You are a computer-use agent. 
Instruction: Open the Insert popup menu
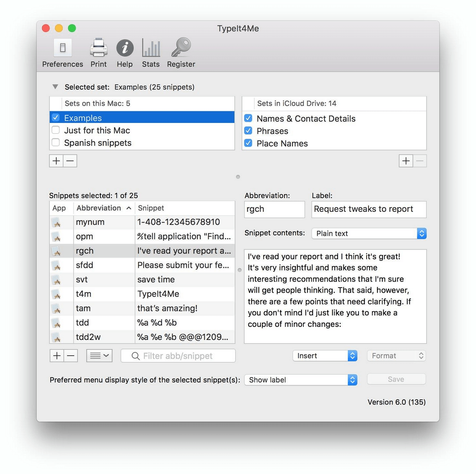[325, 356]
